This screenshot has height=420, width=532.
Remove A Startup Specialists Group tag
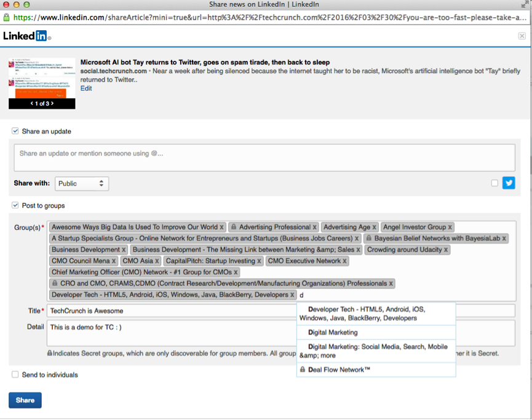click(357, 239)
